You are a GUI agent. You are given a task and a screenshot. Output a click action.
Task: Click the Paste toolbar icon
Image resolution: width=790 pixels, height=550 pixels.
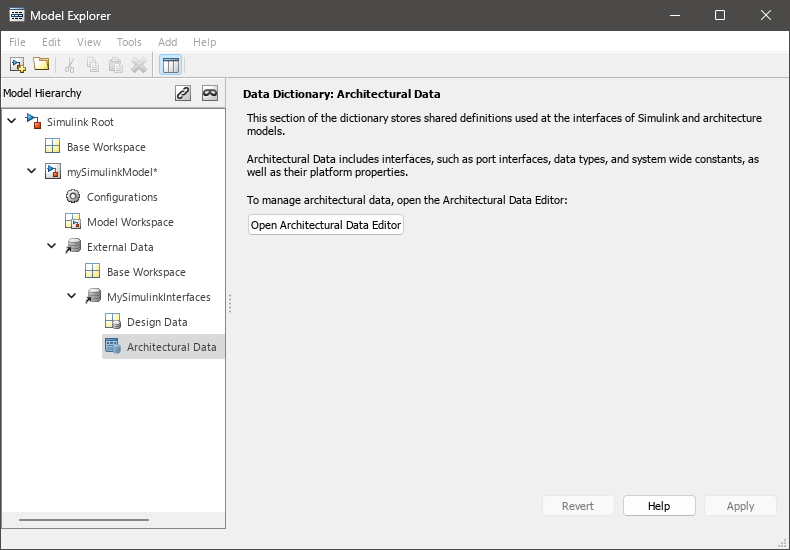tap(116, 65)
